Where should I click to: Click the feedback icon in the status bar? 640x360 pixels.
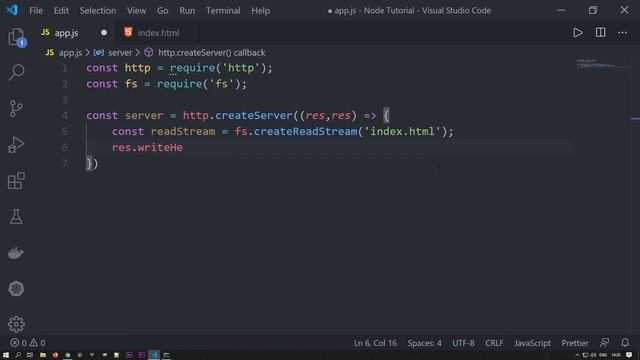click(x=604, y=342)
